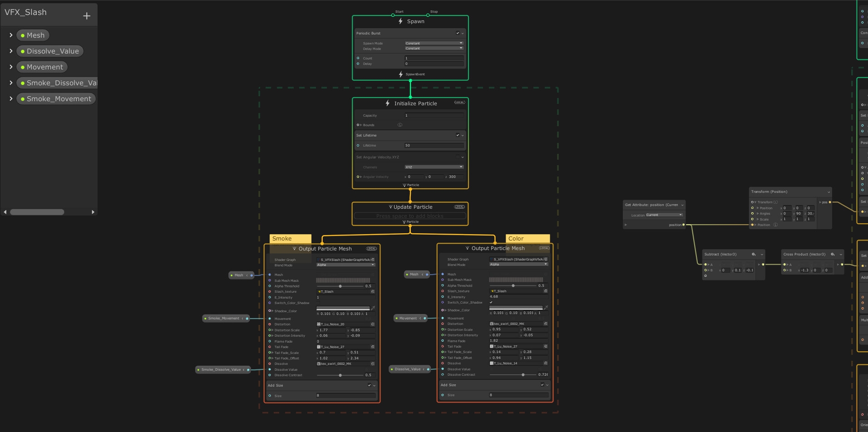Screen dimensions: 868x432
Task: Toggle Switch_Color_Shadow checkbox in Color output
Action: [491, 302]
